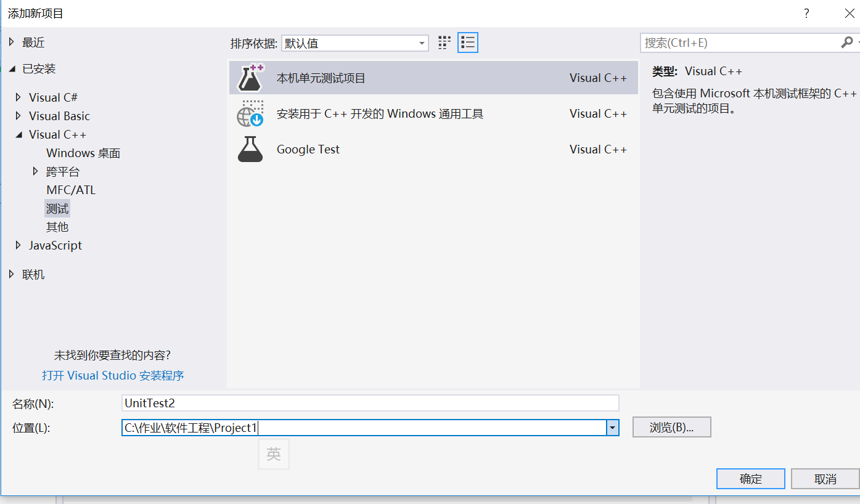Switch to the tile grid view icon
860x504 pixels.
tap(444, 43)
